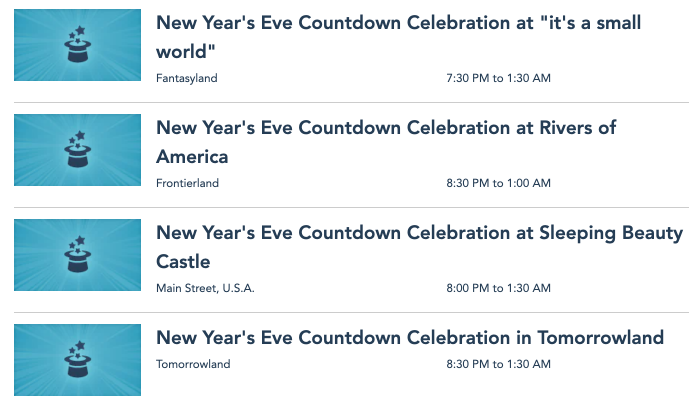
Task: Click the Tomorrowland event's 8:30 PM to 1:30 AM time
Action: [x=498, y=364]
